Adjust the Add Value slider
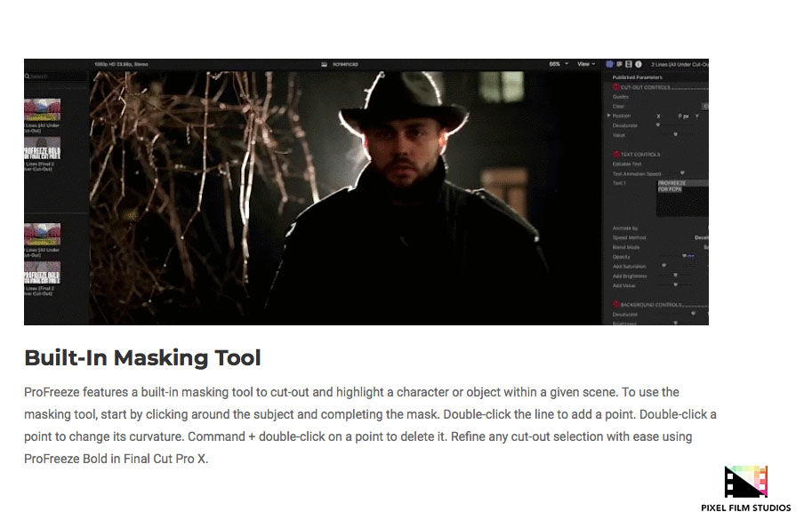The width and height of the screenshot is (812, 520). click(x=675, y=285)
